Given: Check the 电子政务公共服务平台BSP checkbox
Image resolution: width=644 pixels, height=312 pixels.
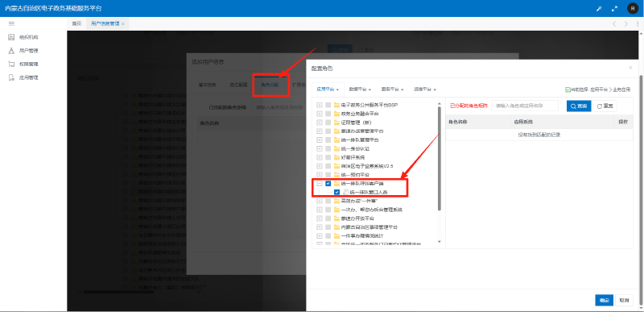Looking at the screenshot, I should click(x=328, y=106).
